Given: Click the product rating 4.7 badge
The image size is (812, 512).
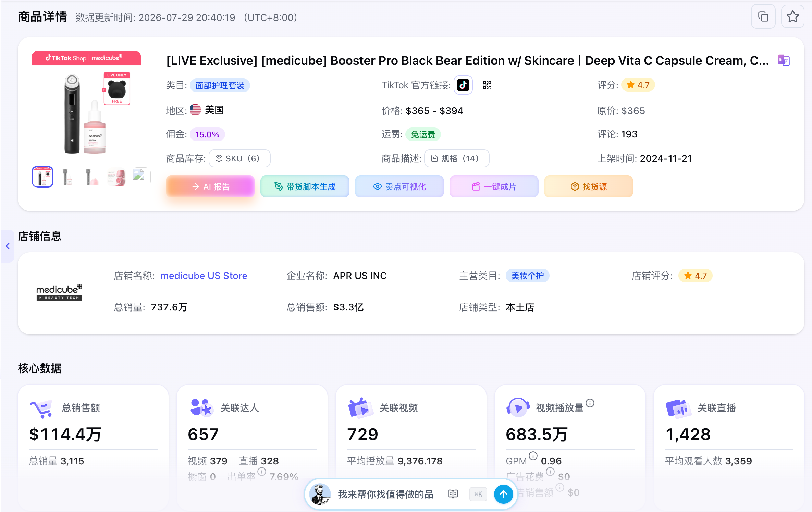Looking at the screenshot, I should (x=638, y=85).
